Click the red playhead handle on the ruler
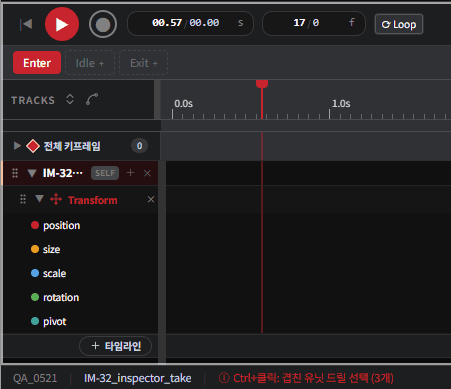Image resolution: width=451 pixels, height=389 pixels. click(x=262, y=84)
